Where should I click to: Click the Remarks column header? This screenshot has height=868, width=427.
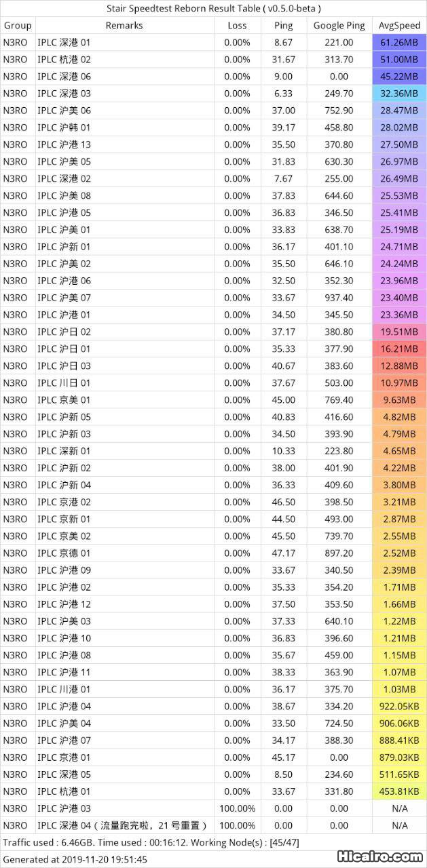tap(124, 26)
